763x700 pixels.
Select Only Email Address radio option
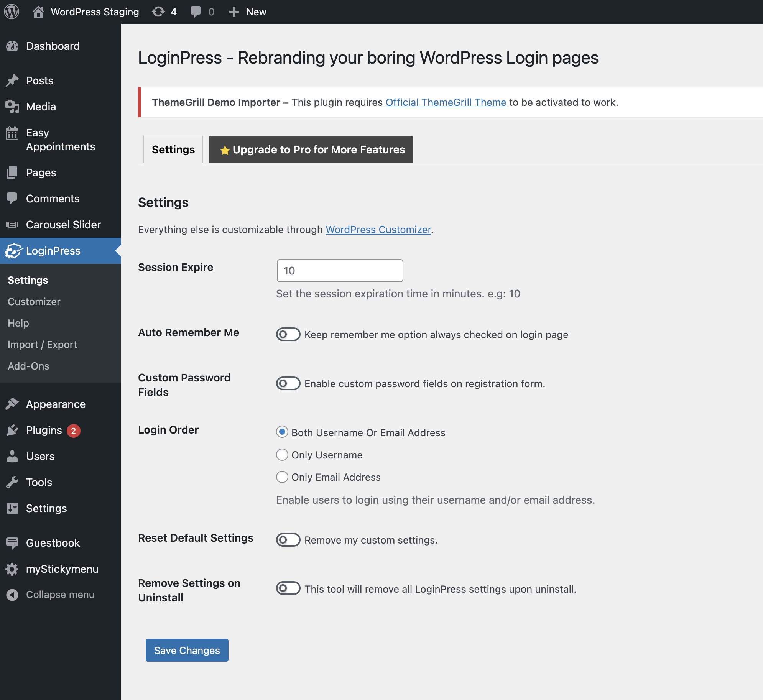coord(282,477)
